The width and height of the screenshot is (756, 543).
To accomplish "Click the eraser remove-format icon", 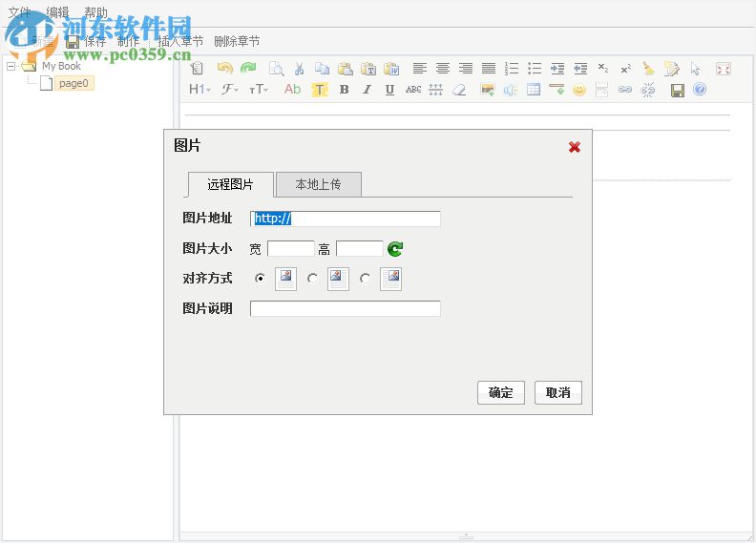I will (x=459, y=90).
